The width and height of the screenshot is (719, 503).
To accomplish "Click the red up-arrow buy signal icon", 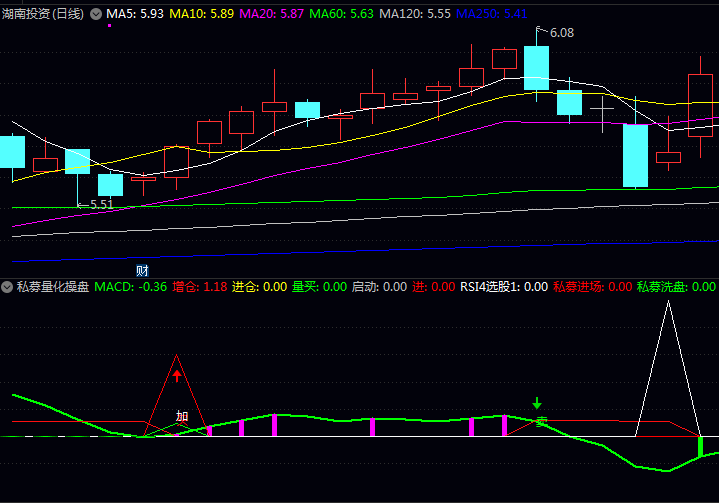I will 177,376.
